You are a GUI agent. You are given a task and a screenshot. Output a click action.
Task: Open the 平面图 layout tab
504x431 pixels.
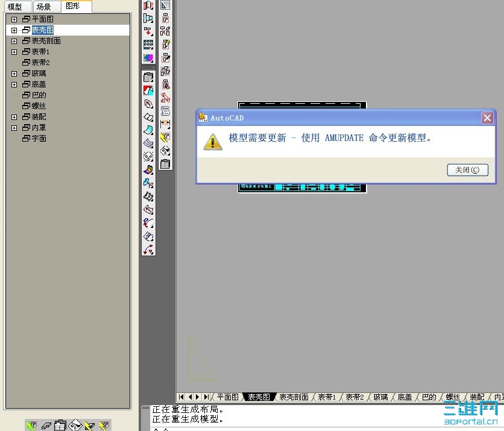click(x=227, y=397)
